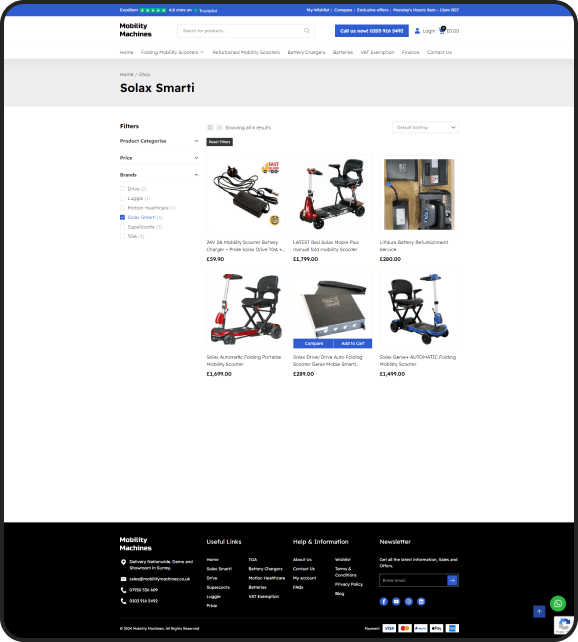Open Battery Chargers menu item

306,52
